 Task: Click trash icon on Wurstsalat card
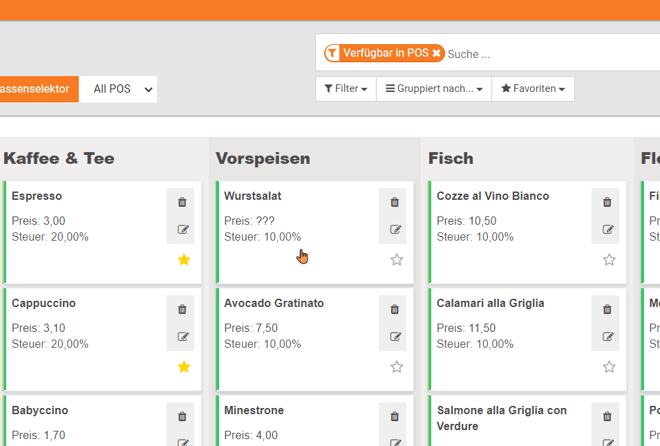pos(394,202)
